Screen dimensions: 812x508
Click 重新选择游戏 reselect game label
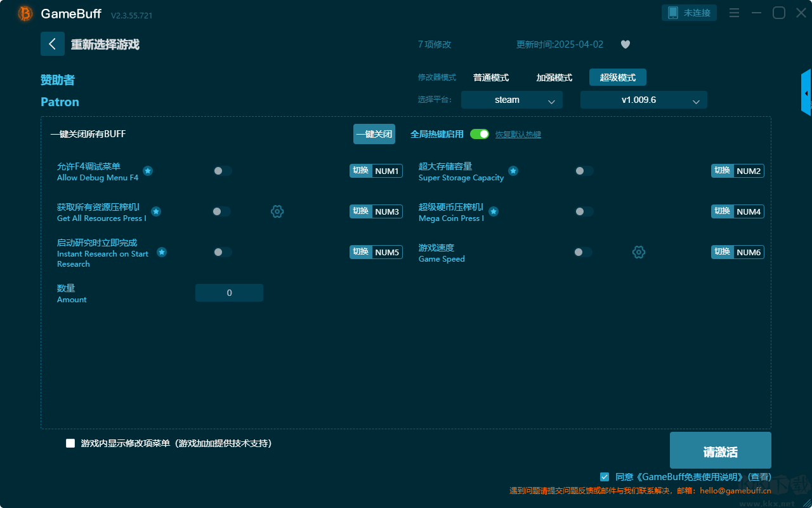click(105, 44)
